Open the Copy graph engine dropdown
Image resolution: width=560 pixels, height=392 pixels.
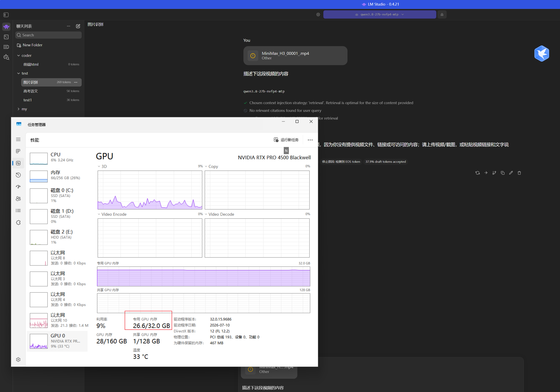[211, 166]
